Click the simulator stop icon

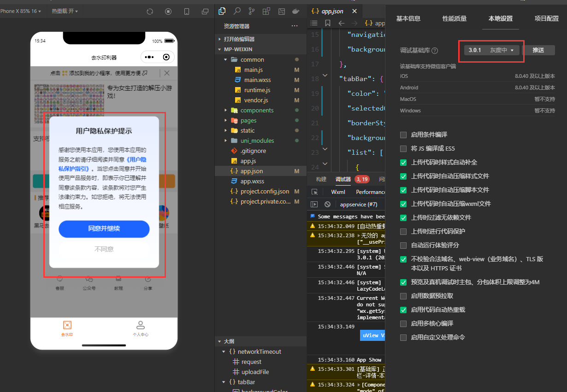click(168, 11)
